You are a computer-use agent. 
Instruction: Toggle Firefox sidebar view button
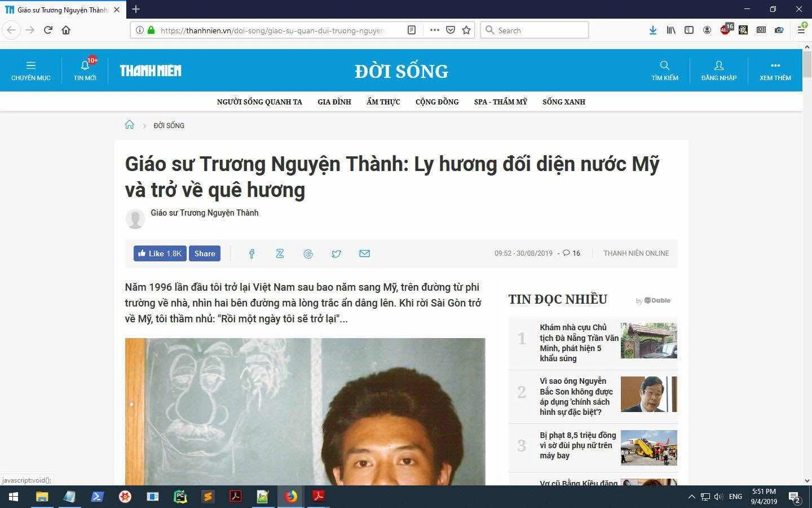tap(689, 30)
